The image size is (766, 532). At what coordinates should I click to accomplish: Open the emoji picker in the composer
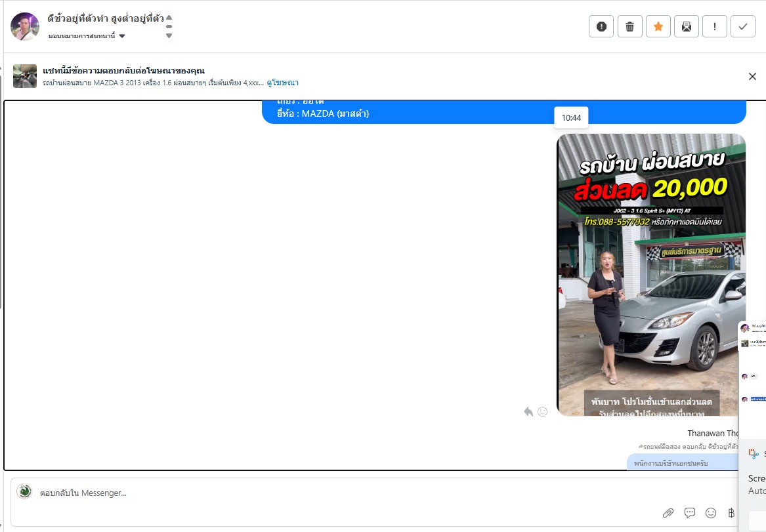(711, 512)
